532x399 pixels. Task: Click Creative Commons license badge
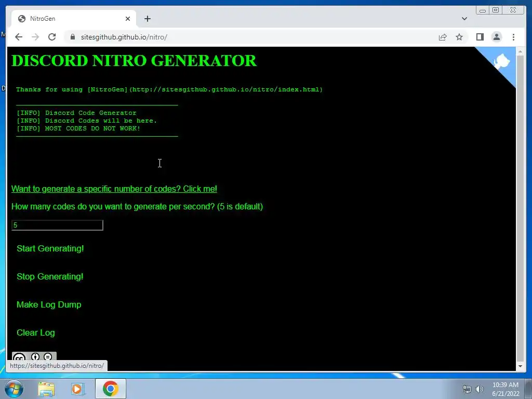(x=34, y=357)
